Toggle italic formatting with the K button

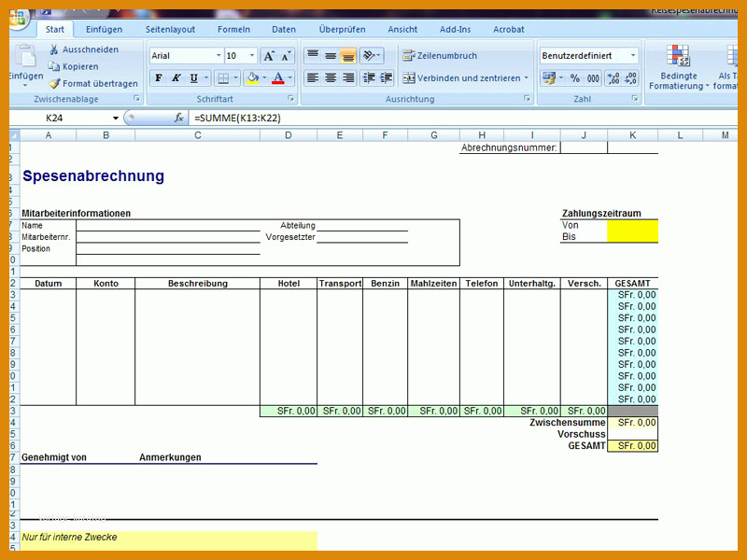(x=176, y=78)
